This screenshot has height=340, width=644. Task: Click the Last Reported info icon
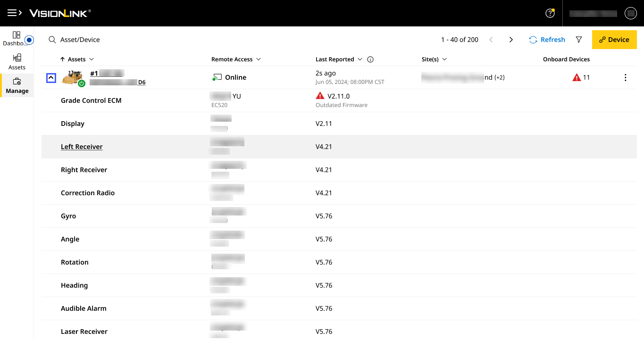tap(370, 59)
